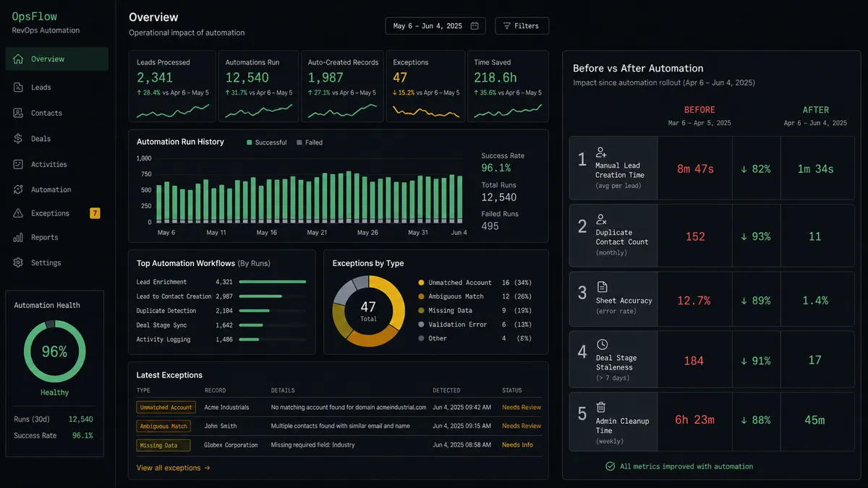
Task: Click the Unmatched Account legend dot
Action: (x=422, y=283)
